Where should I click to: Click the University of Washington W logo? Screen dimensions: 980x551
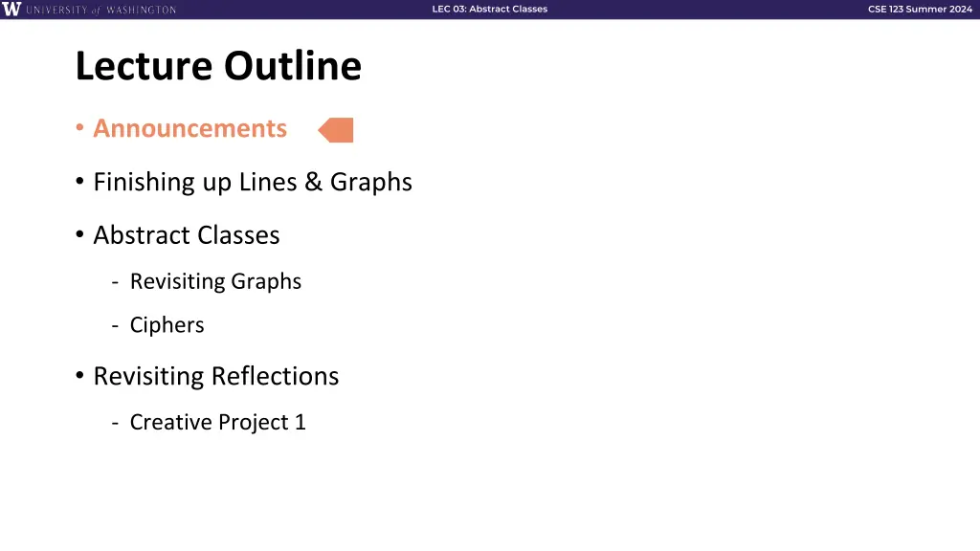tap(11, 9)
